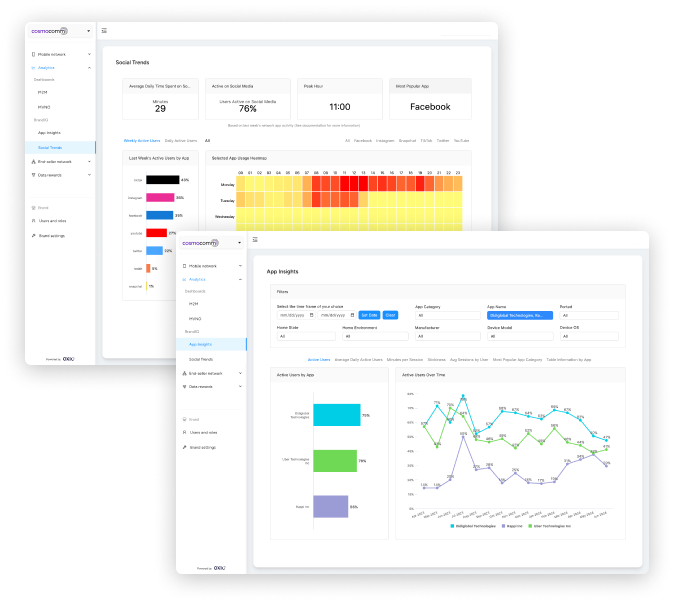Switch to Table Information by App tab

point(569,359)
